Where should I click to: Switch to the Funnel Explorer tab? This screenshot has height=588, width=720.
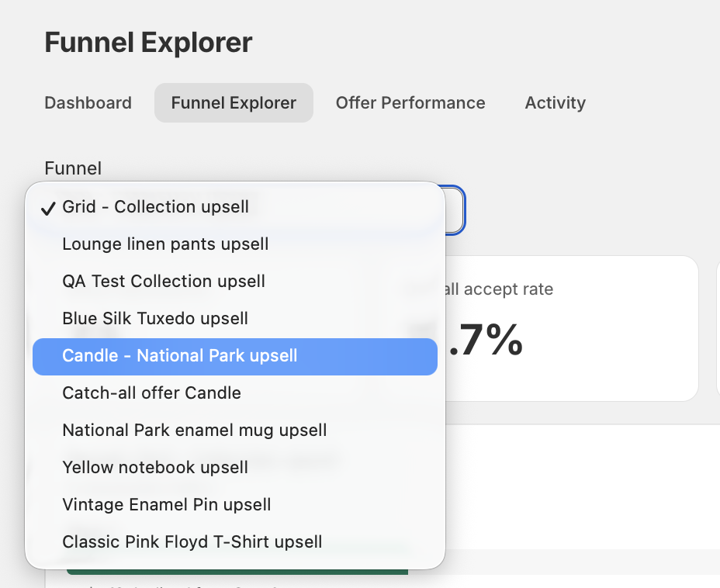point(234,103)
